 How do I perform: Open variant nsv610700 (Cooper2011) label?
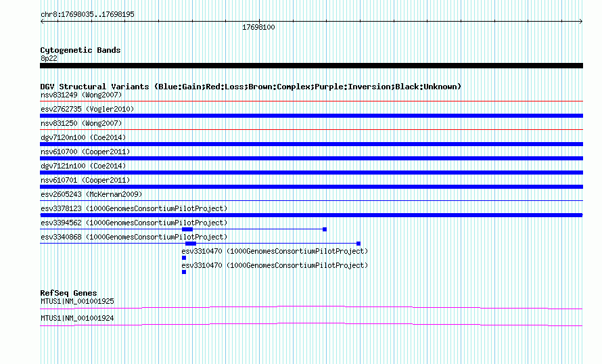point(85,152)
